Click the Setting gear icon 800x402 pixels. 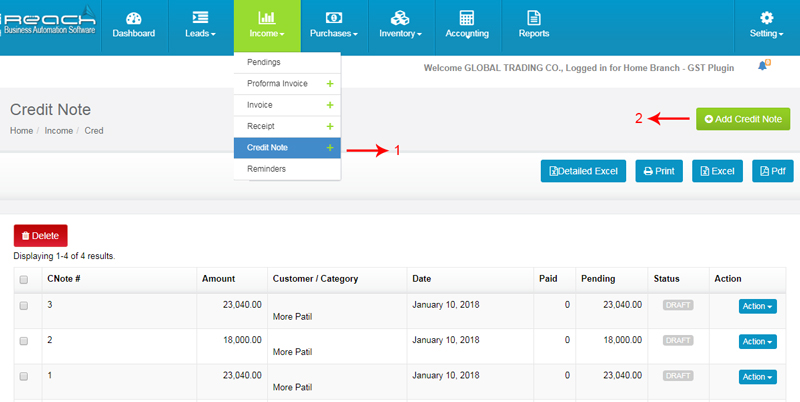click(x=766, y=18)
